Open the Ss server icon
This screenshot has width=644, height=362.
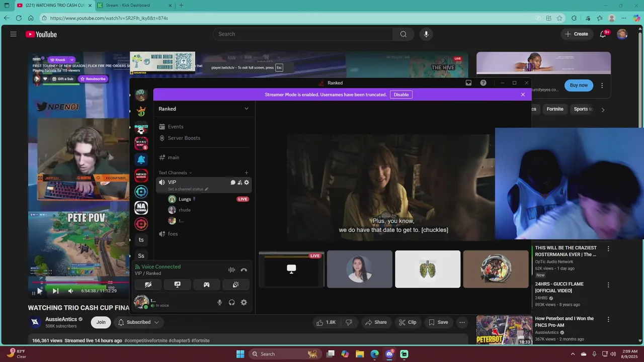coord(141,256)
